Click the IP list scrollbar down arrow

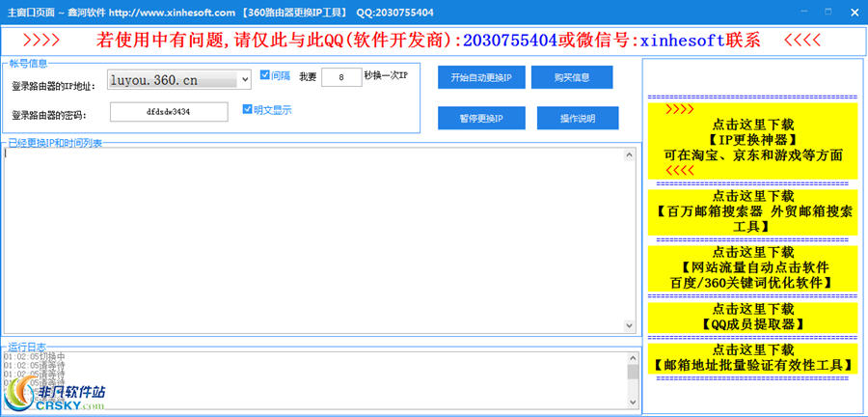(630, 325)
